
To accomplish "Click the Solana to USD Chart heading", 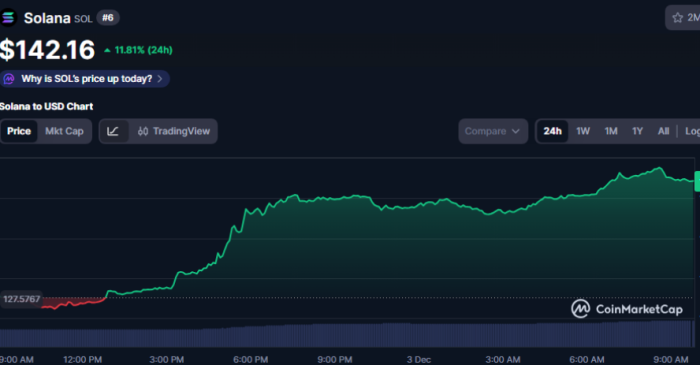I will [46, 107].
